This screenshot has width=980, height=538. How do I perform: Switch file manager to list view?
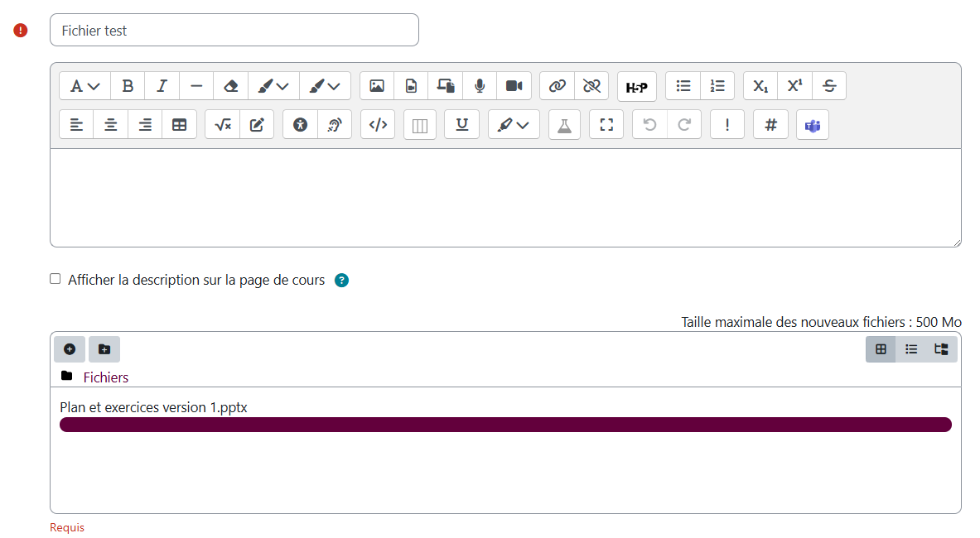[x=911, y=349]
